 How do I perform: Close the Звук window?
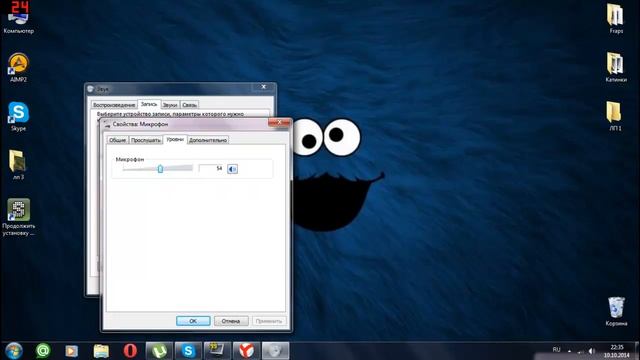click(264, 87)
